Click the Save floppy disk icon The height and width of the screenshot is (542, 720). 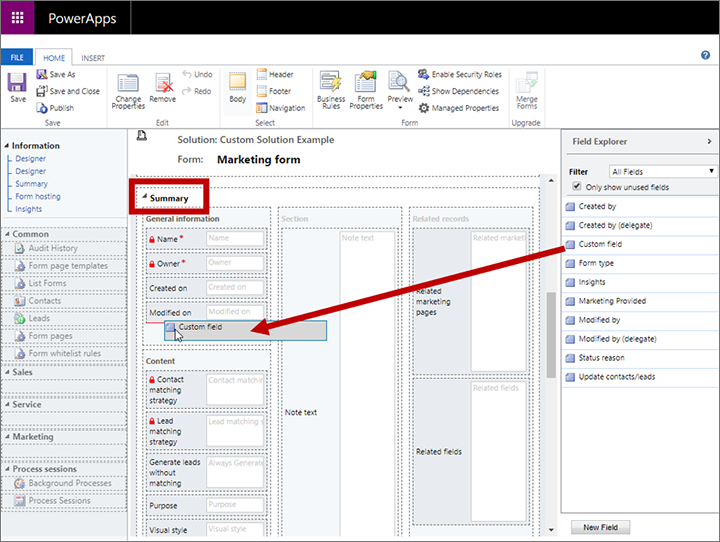[x=17, y=83]
